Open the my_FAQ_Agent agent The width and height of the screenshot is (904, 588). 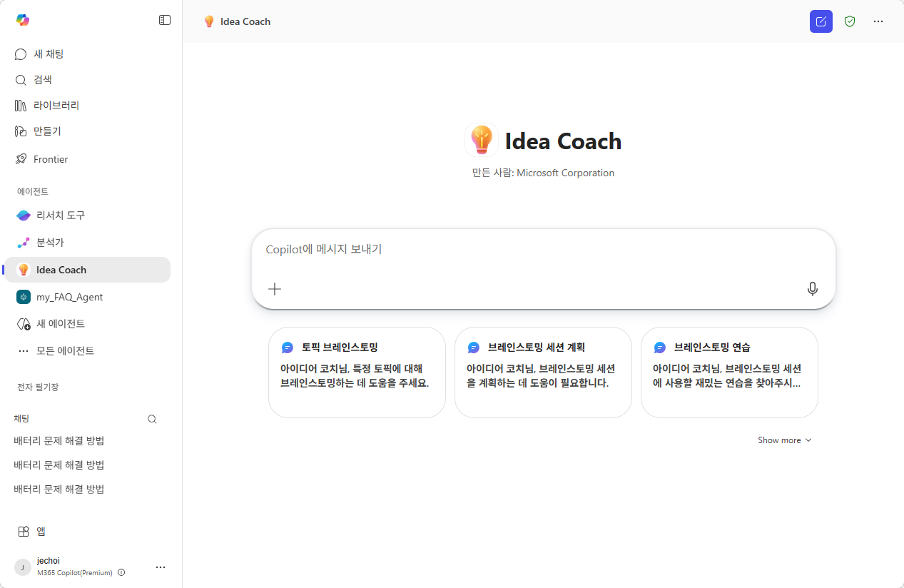pyautogui.click(x=88, y=297)
